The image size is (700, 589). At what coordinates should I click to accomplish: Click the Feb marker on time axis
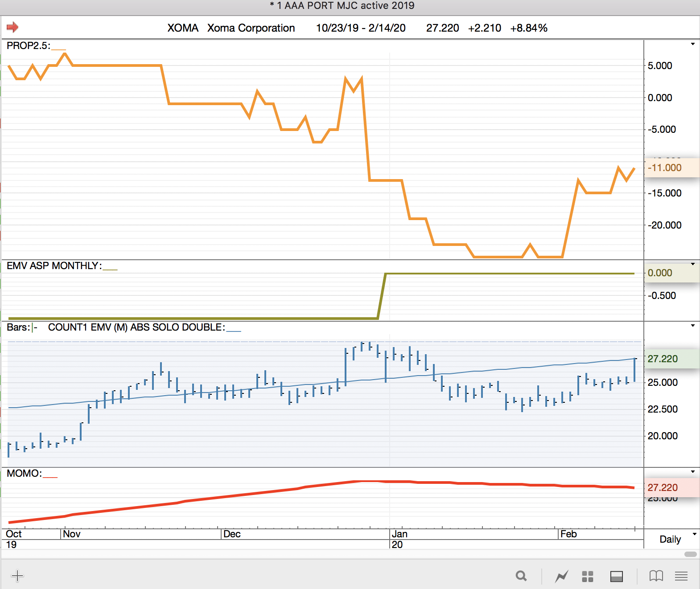(x=568, y=534)
